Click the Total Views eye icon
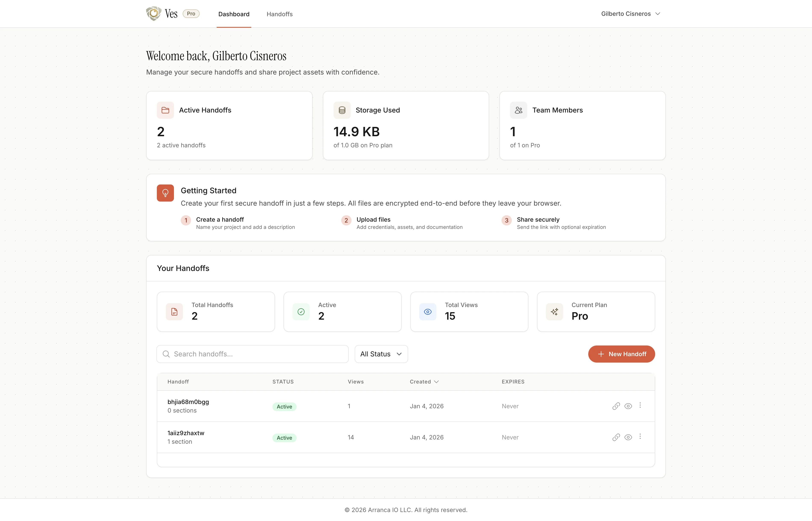This screenshot has height=521, width=812. (428, 312)
